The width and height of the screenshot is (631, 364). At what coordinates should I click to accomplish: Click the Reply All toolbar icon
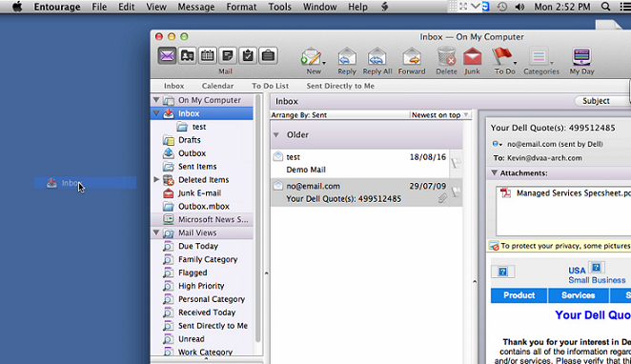[377, 57]
